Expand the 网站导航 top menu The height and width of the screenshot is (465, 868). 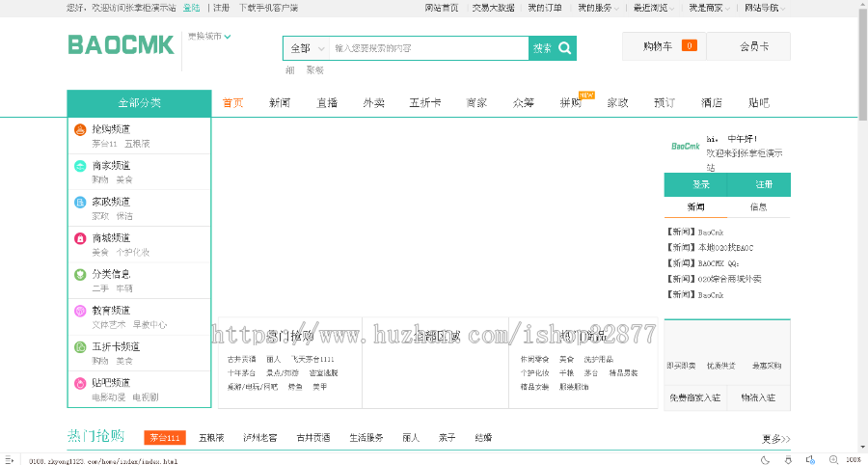765,8
